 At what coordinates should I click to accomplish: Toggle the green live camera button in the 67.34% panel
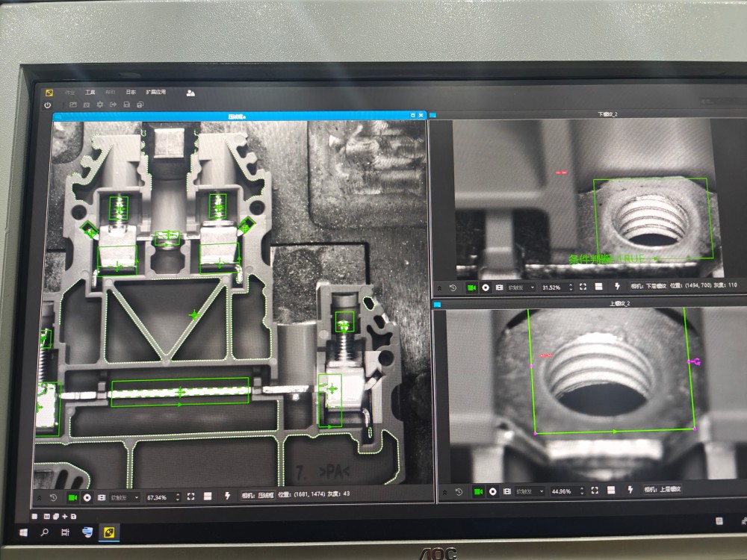(x=72, y=497)
